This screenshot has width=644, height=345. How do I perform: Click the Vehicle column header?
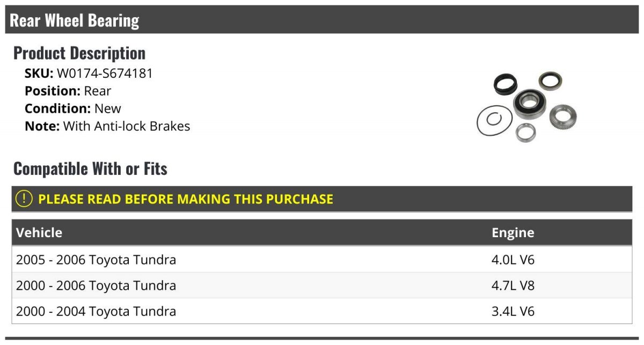(39, 233)
